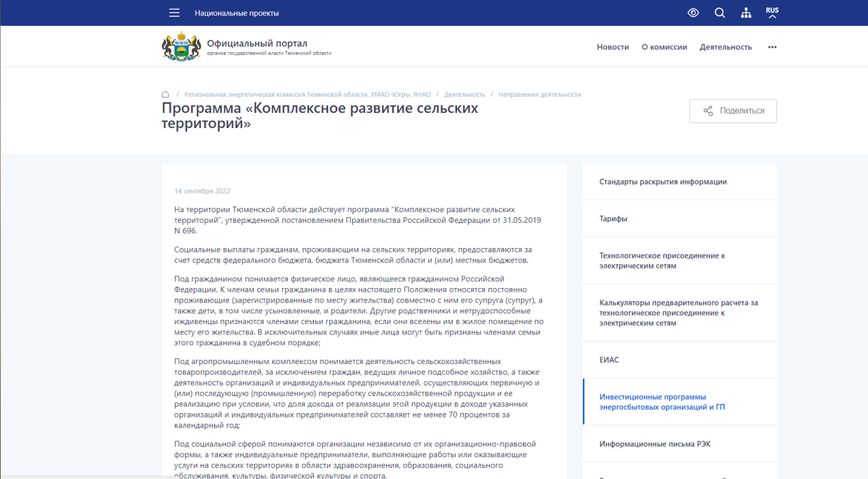Open the Деятельность menu item

[726, 47]
